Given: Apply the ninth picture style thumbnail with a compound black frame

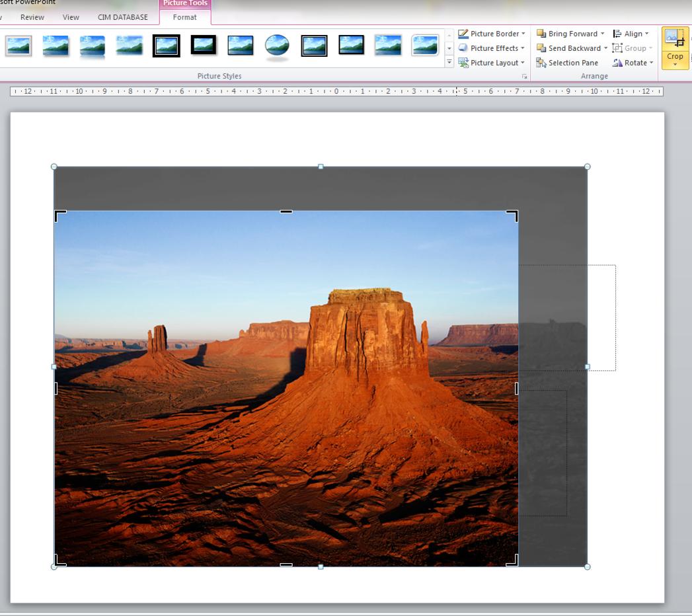Looking at the screenshot, I should pyautogui.click(x=314, y=46).
